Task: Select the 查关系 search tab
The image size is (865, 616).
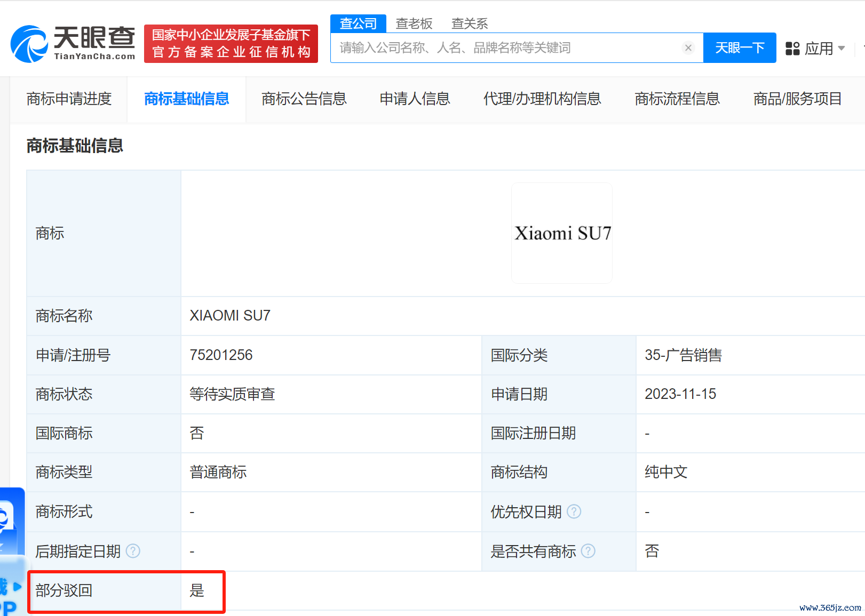Action: coord(469,23)
